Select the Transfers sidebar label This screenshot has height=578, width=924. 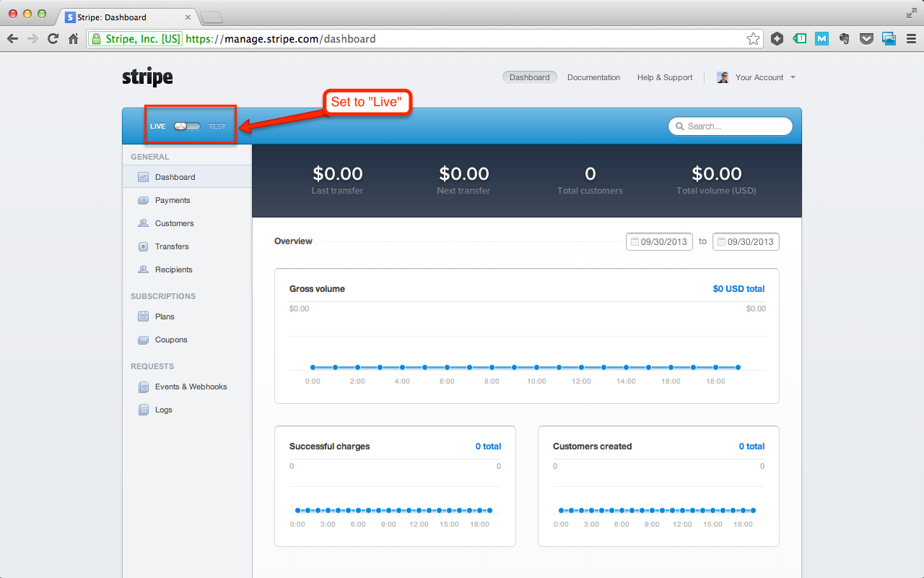(172, 246)
